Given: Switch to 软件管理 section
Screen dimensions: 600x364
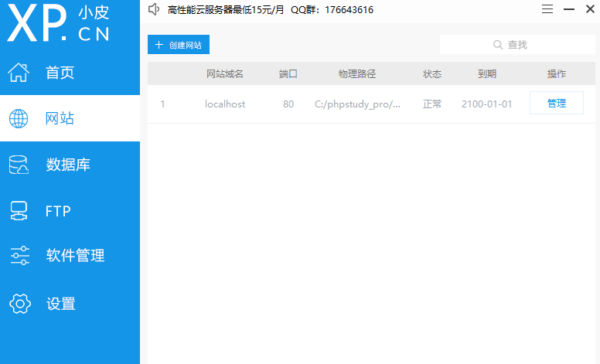Looking at the screenshot, I should click(x=70, y=255).
